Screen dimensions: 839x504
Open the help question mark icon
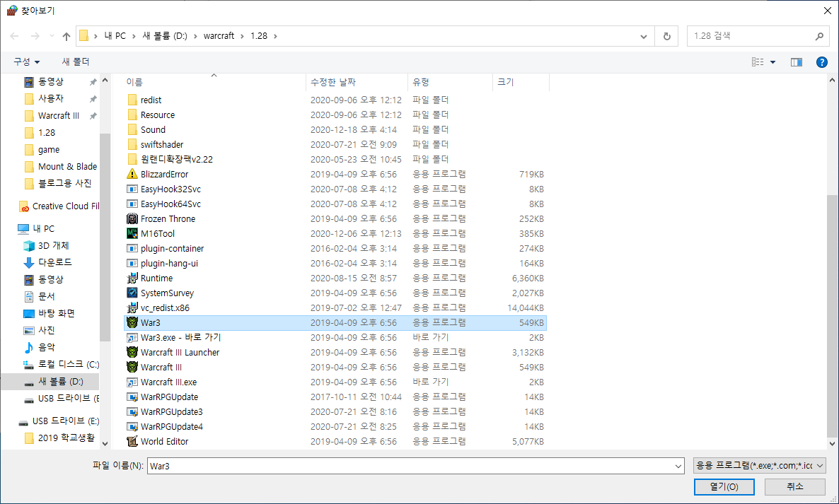point(822,62)
